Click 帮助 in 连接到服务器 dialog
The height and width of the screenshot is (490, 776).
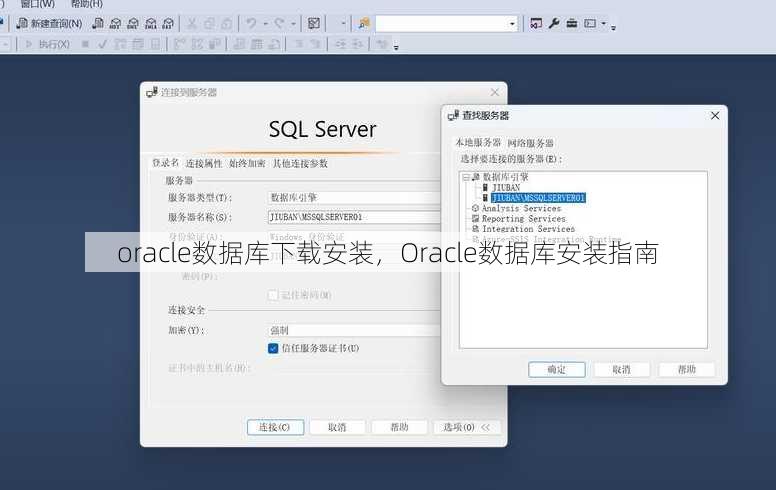pyautogui.click(x=399, y=427)
